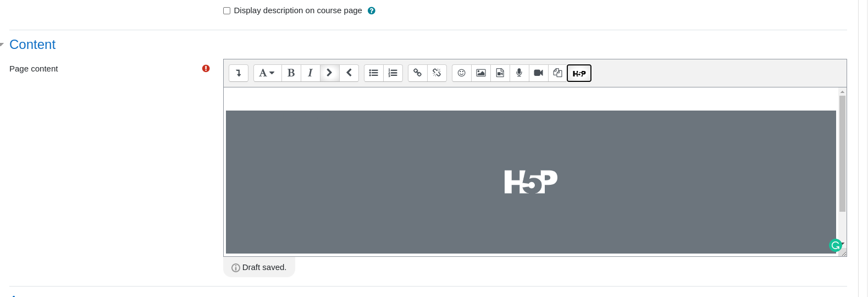Viewport: 868px width, 297px height.
Task: Click the required field warning icon
Action: coord(206,69)
